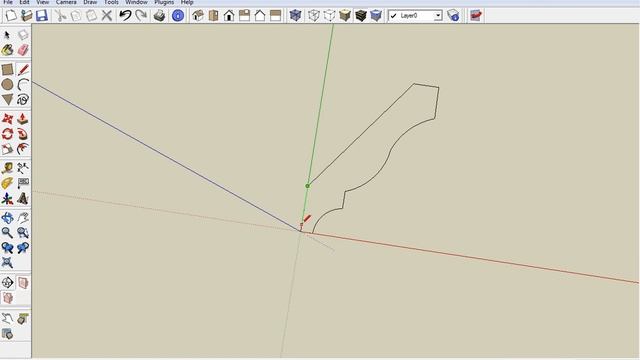Select the Line pencil tool
The height and width of the screenshot is (360, 640).
[x=23, y=69]
